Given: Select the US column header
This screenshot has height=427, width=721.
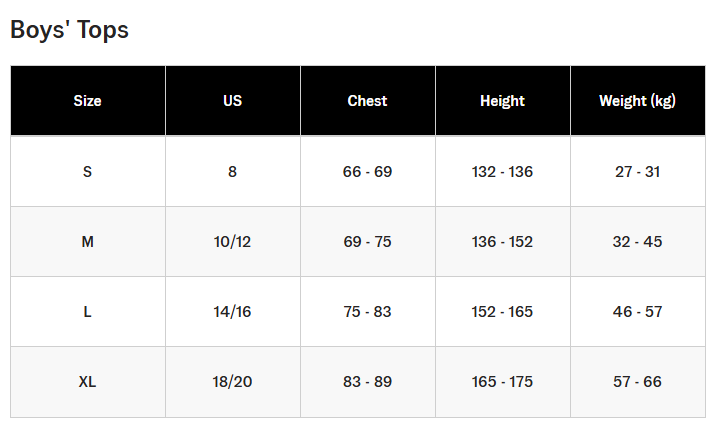Looking at the screenshot, I should pyautogui.click(x=233, y=101).
